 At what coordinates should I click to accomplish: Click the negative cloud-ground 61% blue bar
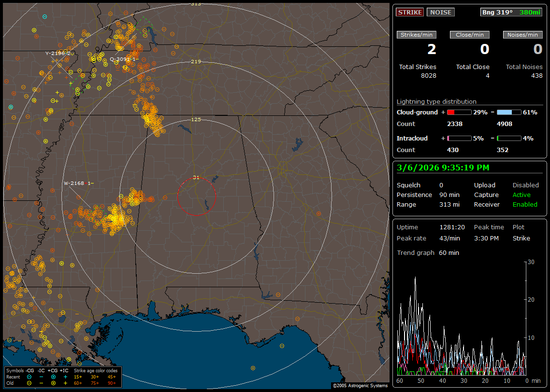point(508,112)
